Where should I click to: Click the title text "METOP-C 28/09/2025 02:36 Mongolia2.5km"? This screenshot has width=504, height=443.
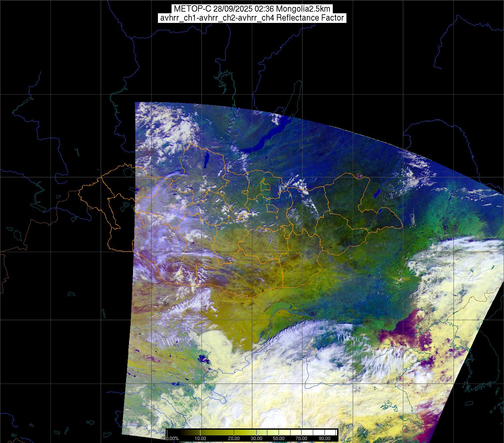[x=252, y=9]
